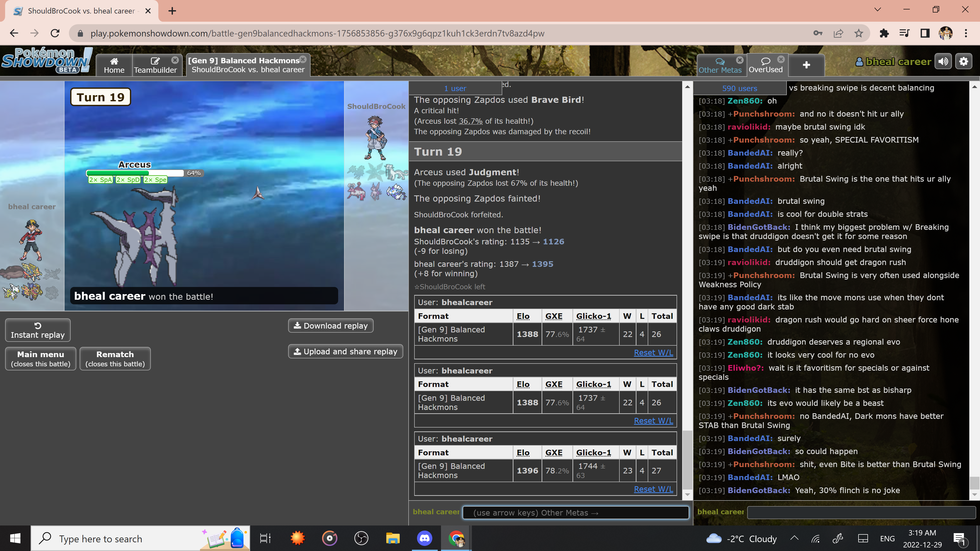Viewport: 980px width, 551px height.
Task: Click the Instant replay button
Action: pyautogui.click(x=38, y=330)
